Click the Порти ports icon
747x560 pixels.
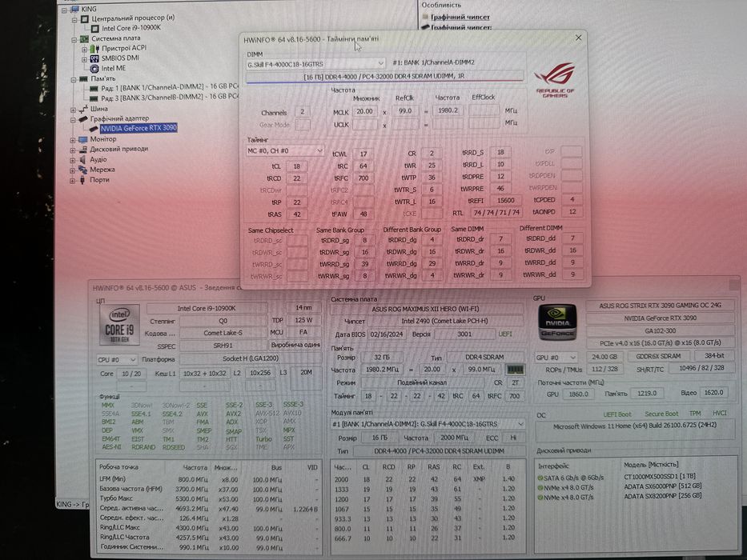pyautogui.click(x=83, y=180)
